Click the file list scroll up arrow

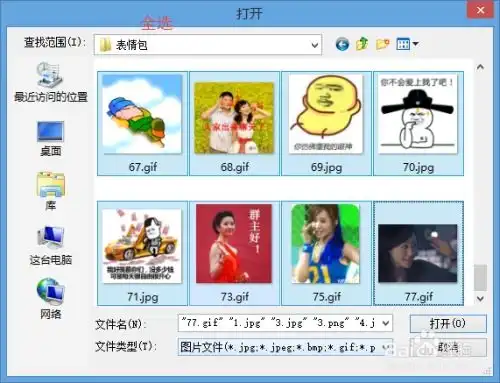pos(480,67)
